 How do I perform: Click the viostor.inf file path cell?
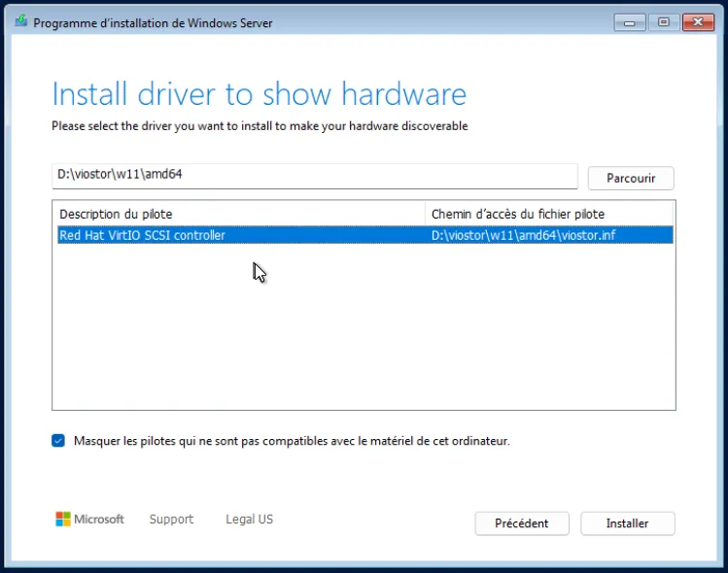coord(523,235)
